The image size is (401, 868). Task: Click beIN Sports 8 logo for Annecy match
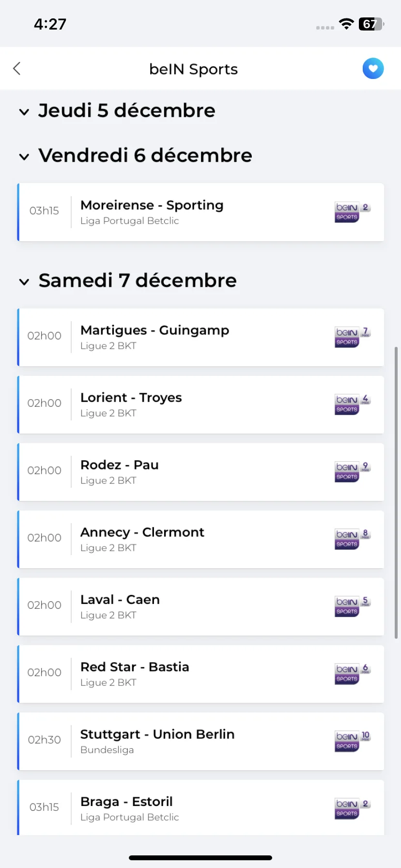click(x=353, y=539)
